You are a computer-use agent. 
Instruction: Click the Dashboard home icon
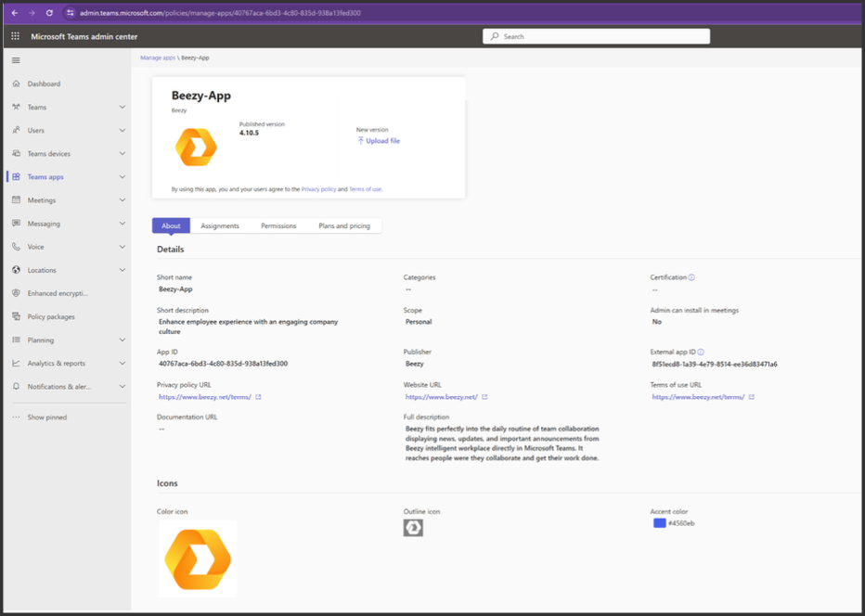click(16, 83)
